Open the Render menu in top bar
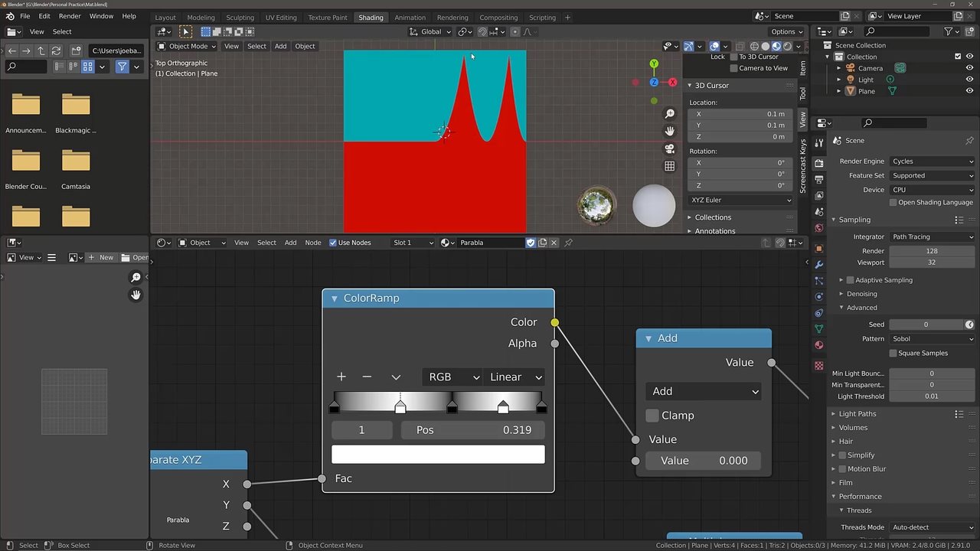Screen dimensions: 980x551 (x=70, y=16)
